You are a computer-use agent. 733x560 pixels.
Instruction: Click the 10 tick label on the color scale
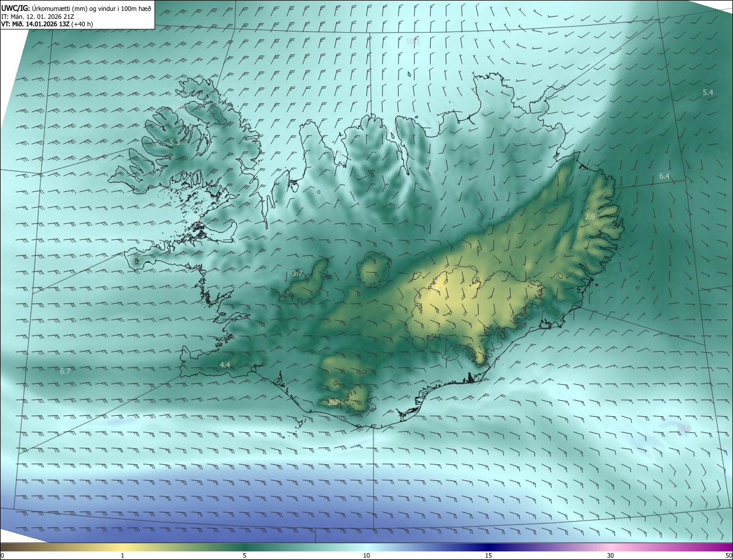pos(366,555)
